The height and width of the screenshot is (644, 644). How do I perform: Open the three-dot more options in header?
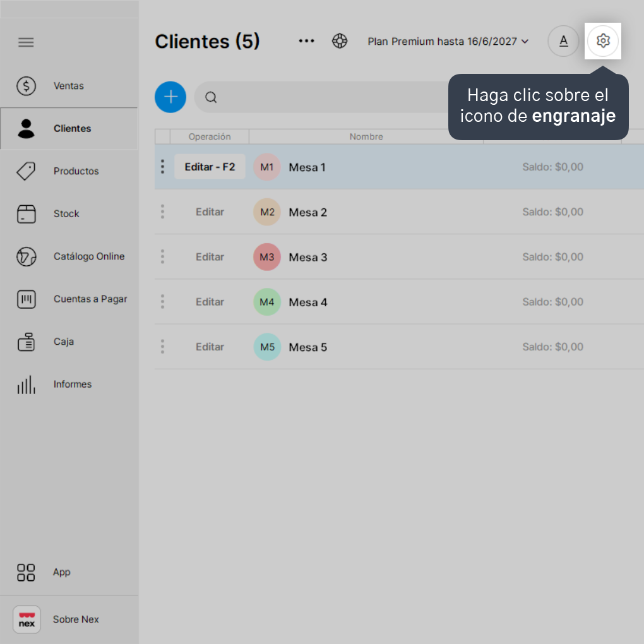tap(306, 40)
